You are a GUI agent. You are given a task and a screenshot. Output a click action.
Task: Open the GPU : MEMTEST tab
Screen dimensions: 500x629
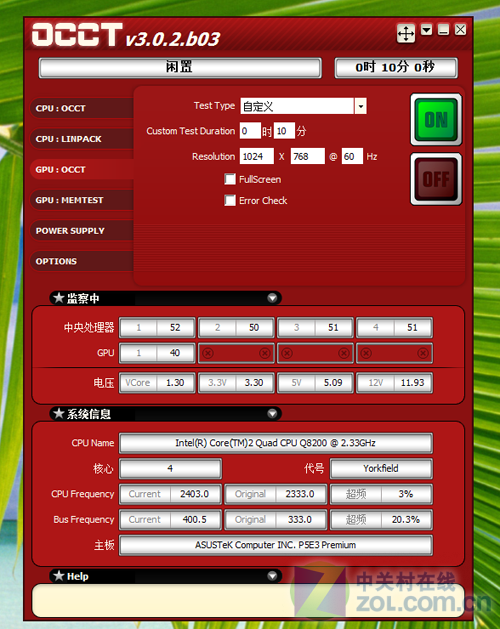click(x=81, y=200)
